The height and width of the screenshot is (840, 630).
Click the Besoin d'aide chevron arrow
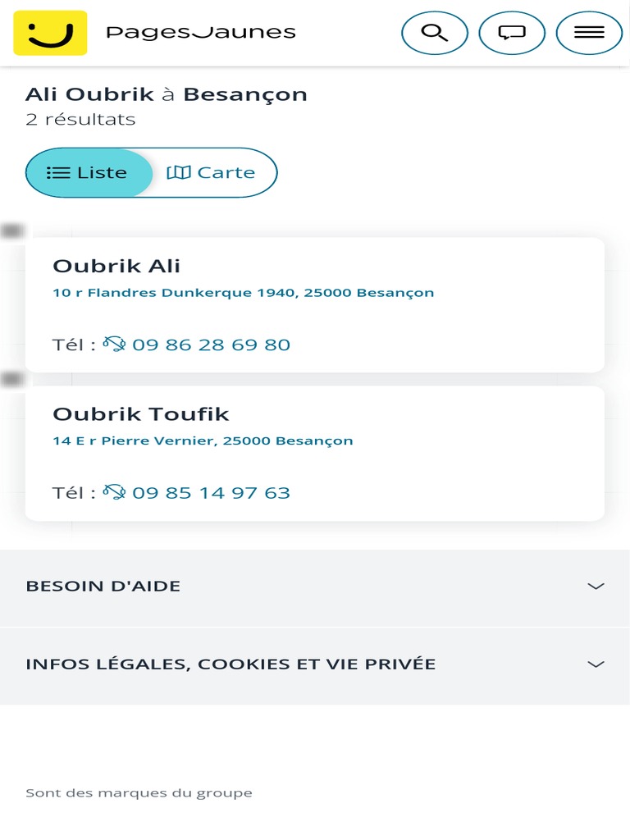[x=596, y=587]
